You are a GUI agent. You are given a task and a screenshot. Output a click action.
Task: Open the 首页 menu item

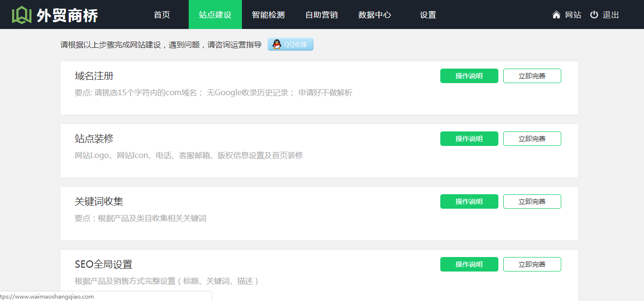tap(162, 15)
